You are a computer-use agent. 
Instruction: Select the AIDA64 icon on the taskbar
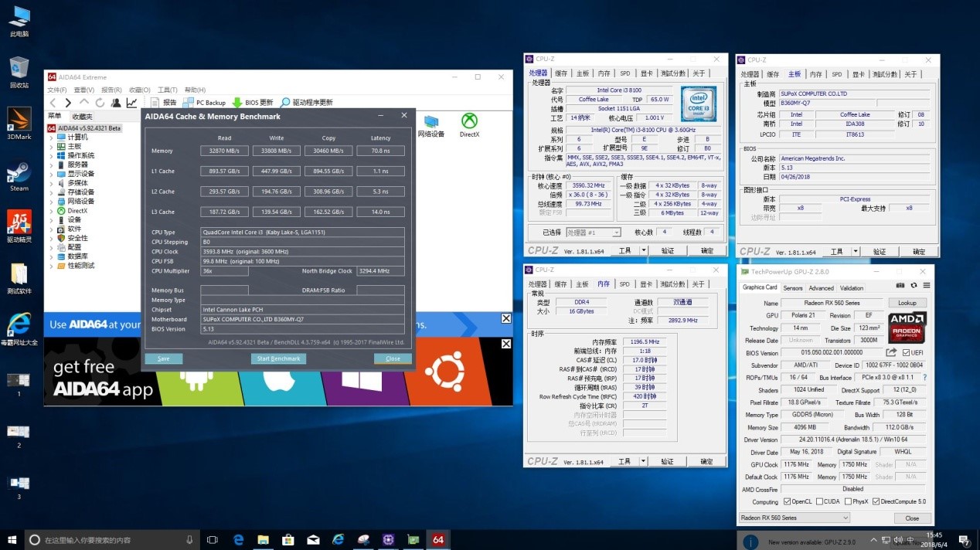[x=439, y=539]
